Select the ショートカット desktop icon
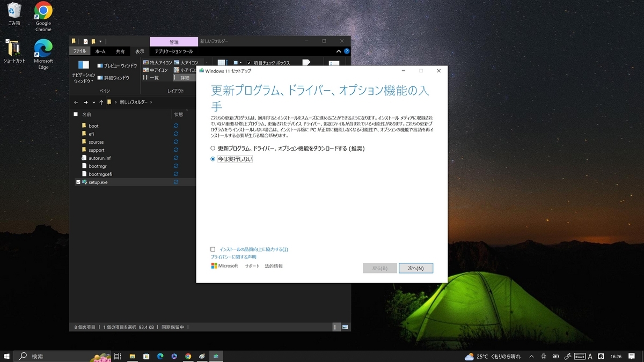 (x=14, y=52)
